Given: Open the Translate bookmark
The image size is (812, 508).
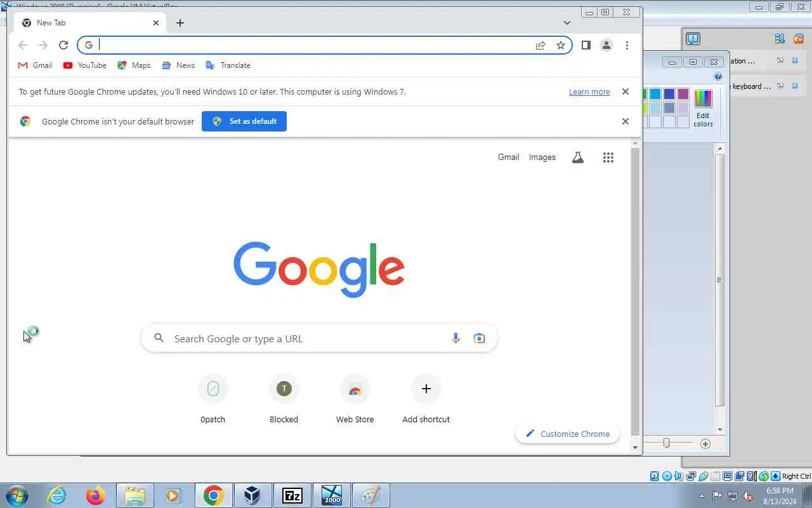Looking at the screenshot, I should (x=228, y=65).
